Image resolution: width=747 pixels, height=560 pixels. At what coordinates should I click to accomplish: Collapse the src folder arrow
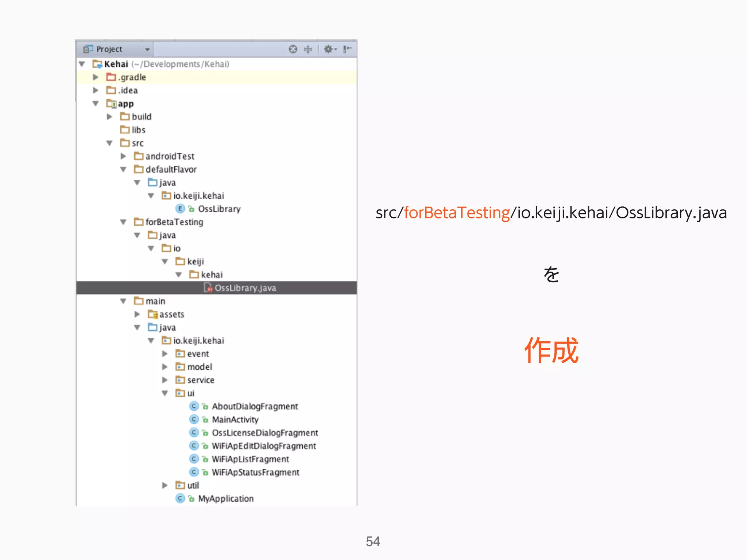(110, 143)
